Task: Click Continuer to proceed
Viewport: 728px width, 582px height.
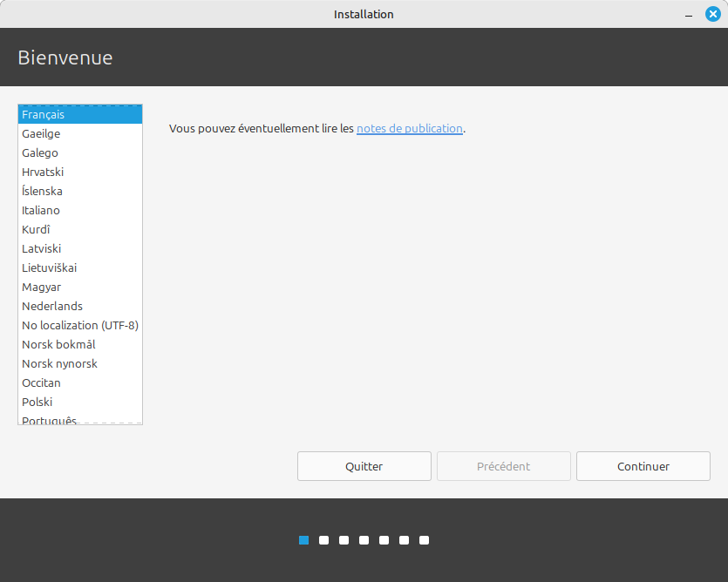Action: click(x=643, y=466)
